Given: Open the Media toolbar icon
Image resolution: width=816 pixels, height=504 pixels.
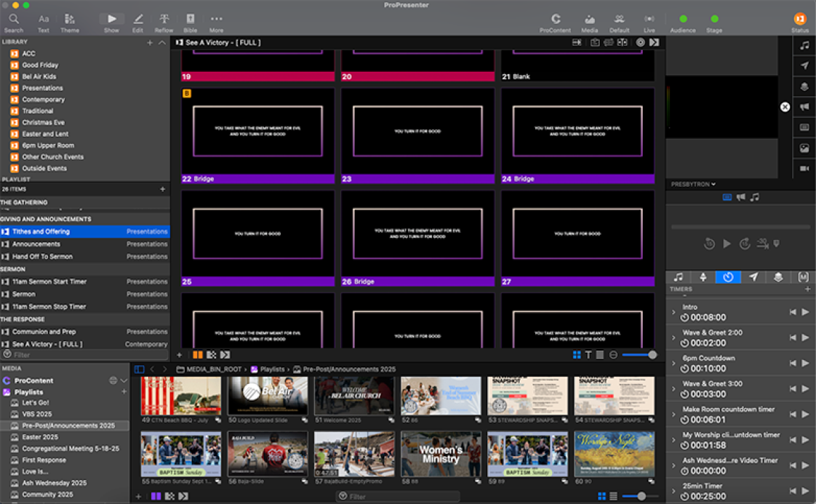Looking at the screenshot, I should coord(589,22).
